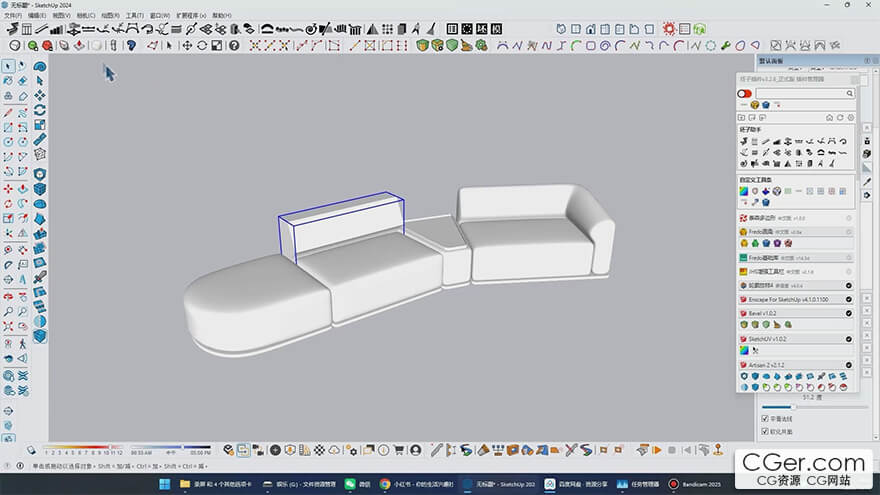The image size is (880, 495).
Task: Click the refresh icon in plugin panel
Action: pos(840,118)
